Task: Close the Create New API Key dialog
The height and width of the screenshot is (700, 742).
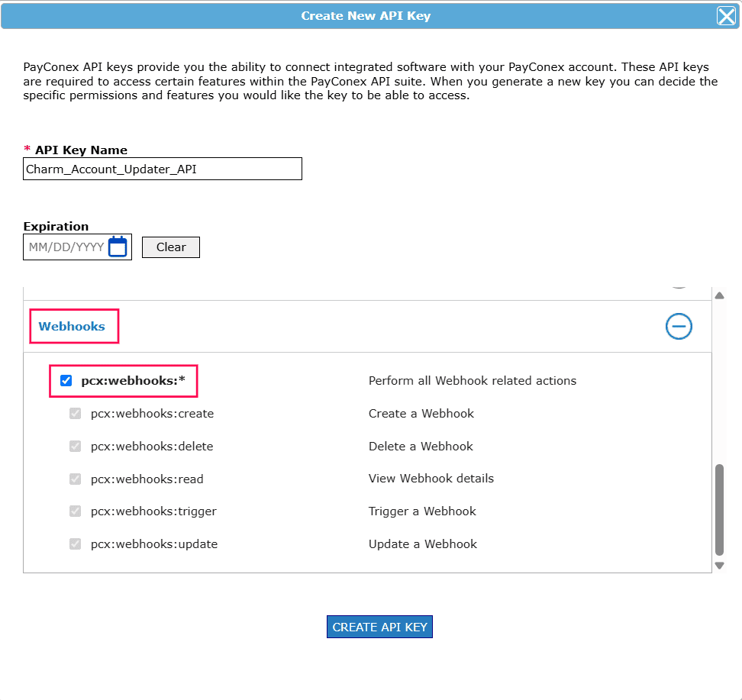Action: pos(726,15)
